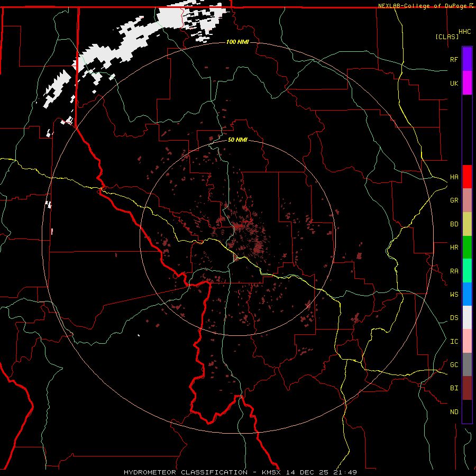Click the 50 NMI range ring label
This screenshot has height=476, width=476.
237,140
